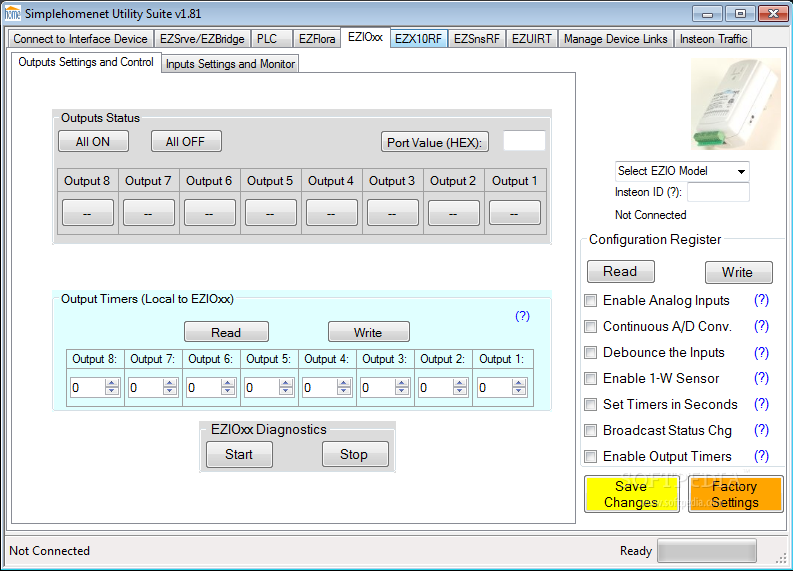This screenshot has width=793, height=571.
Task: Open the EZSrve/EZBridge tab
Action: point(202,39)
